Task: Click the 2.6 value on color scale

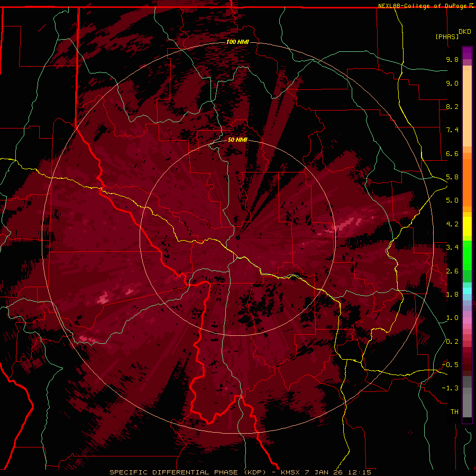Action: [452, 271]
